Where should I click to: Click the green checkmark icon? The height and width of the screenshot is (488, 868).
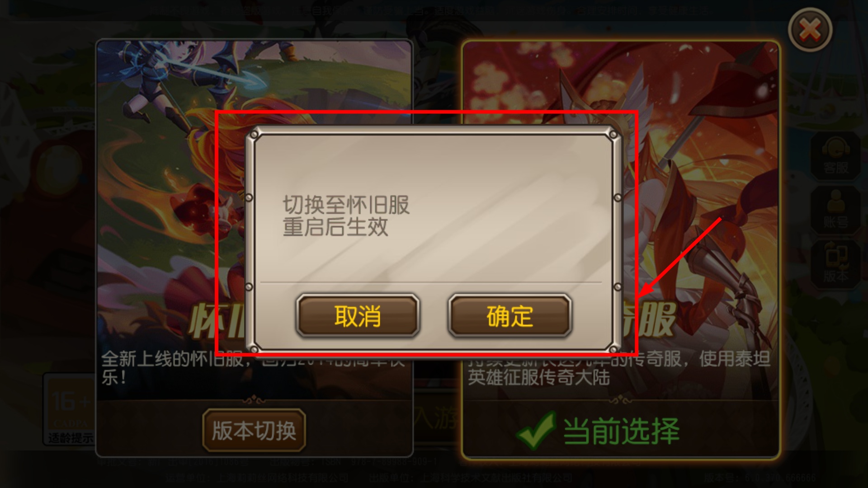[x=536, y=430]
